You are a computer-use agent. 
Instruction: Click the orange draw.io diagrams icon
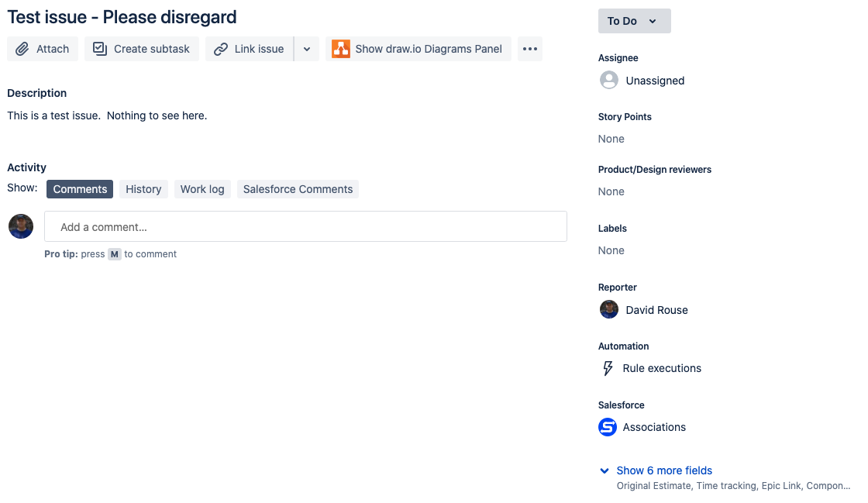pos(341,48)
